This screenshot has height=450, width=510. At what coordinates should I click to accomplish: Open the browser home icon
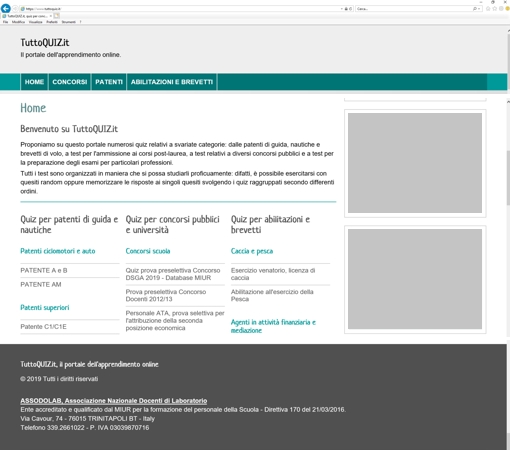click(x=488, y=9)
